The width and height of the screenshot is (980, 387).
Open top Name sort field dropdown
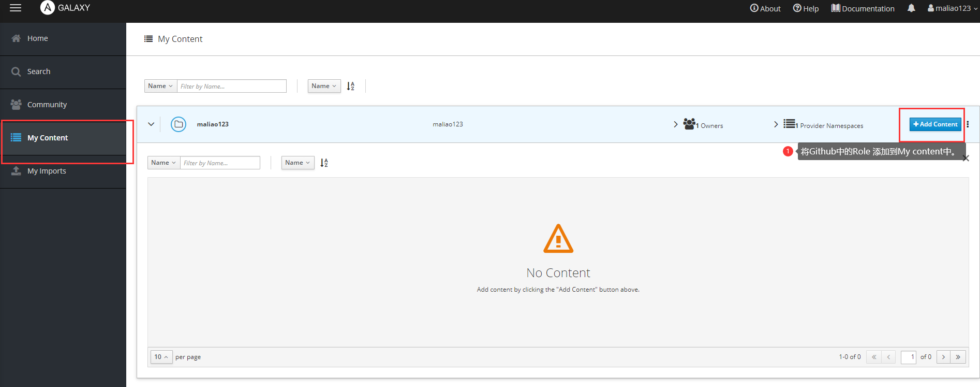click(324, 86)
